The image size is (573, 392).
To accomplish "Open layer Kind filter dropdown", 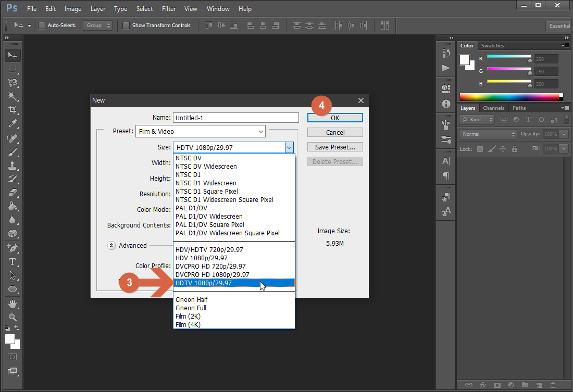I will pos(477,119).
